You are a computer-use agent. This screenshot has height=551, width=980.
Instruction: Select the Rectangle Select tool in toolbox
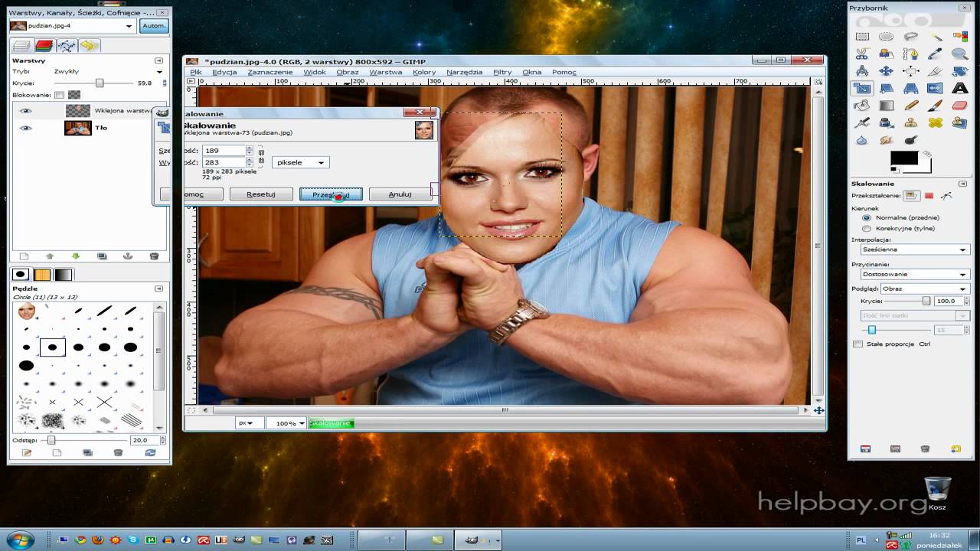click(862, 36)
